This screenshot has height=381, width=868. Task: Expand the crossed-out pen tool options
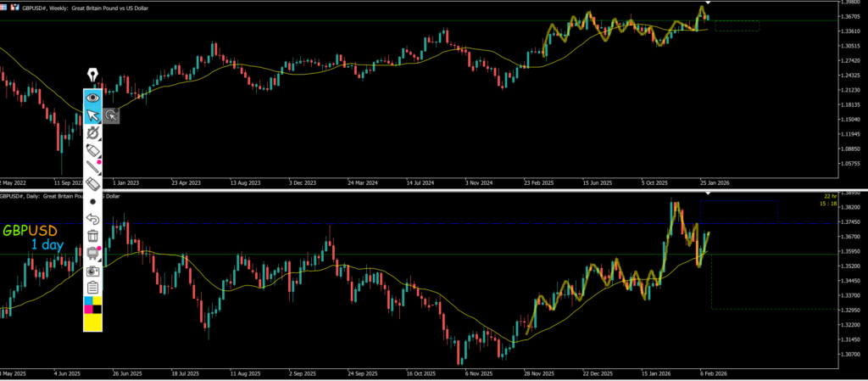coord(93,134)
